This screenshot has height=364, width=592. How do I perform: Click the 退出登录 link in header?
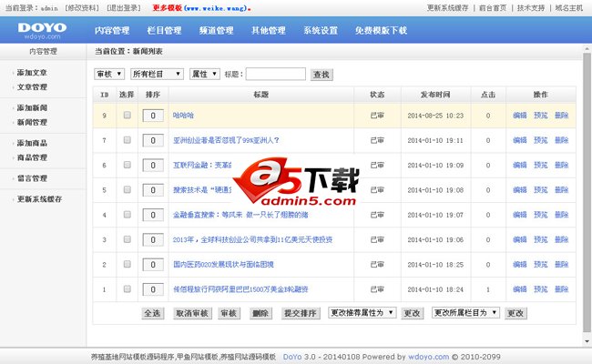pos(124,8)
